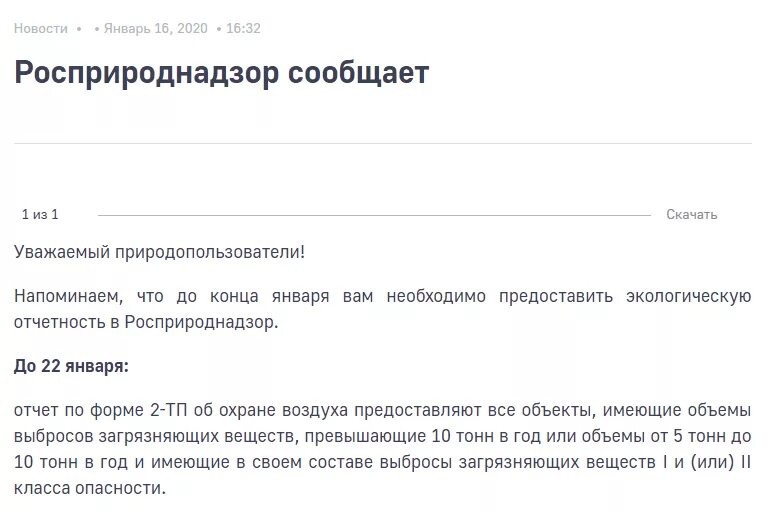Click the gallery progress line beside Скачать
Image resolution: width=769 pixels, height=513 pixels.
(x=374, y=215)
